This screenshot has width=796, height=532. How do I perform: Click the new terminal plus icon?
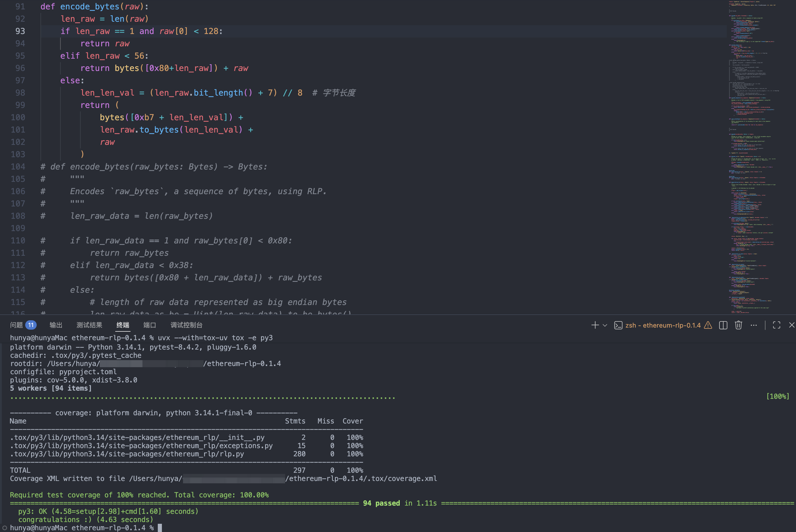coord(595,325)
